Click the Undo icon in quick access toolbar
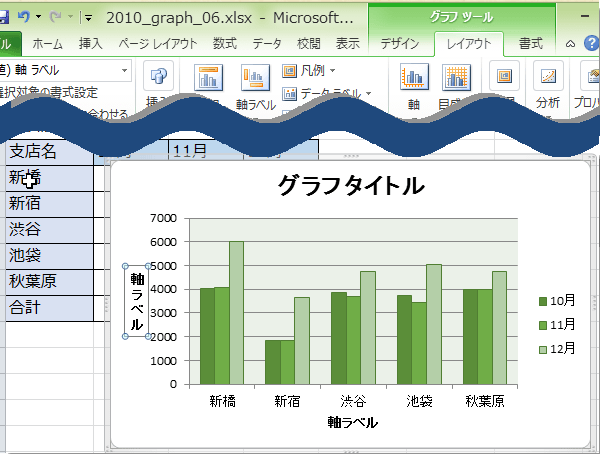The width and height of the screenshot is (600, 454). [x=24, y=16]
